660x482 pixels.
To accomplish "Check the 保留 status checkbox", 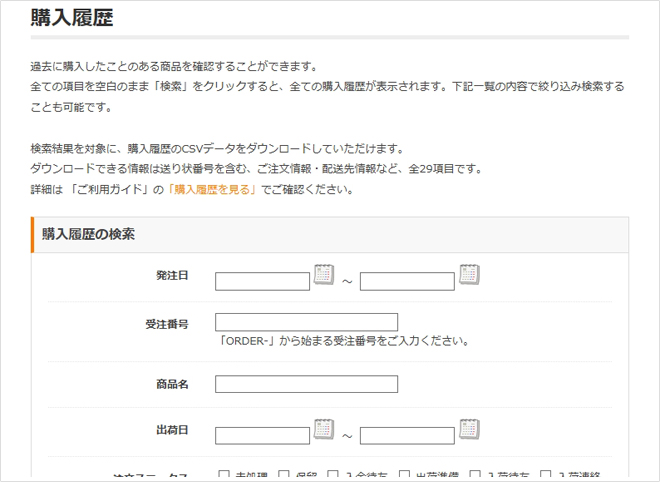I will 284,476.
